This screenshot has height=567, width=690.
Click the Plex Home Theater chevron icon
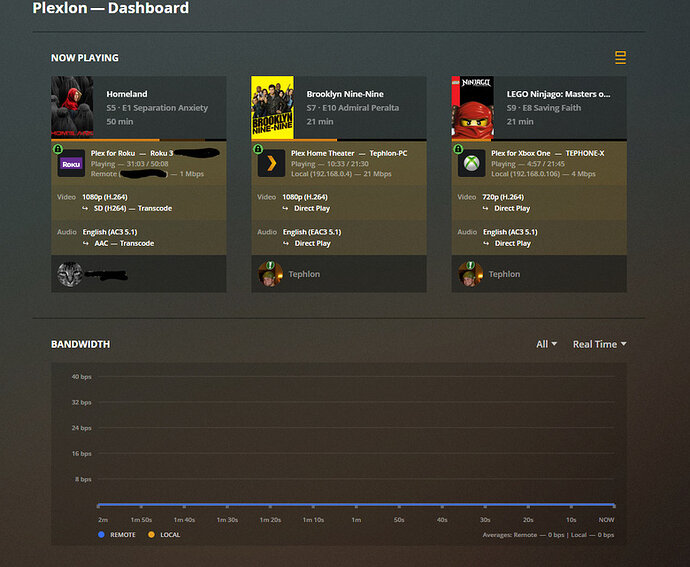tap(272, 164)
